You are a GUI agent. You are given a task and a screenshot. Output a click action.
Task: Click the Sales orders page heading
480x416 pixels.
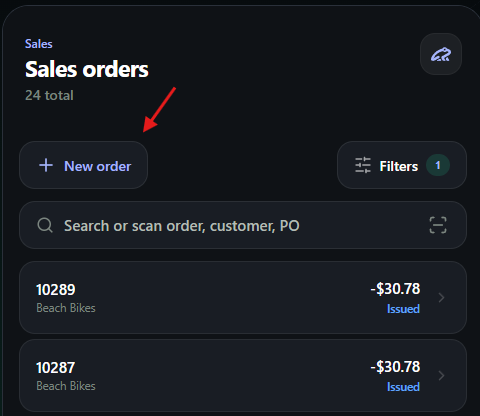click(x=87, y=69)
